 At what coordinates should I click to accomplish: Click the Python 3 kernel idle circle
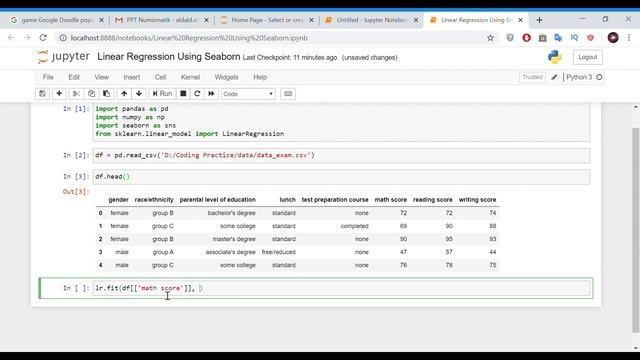tap(599, 77)
